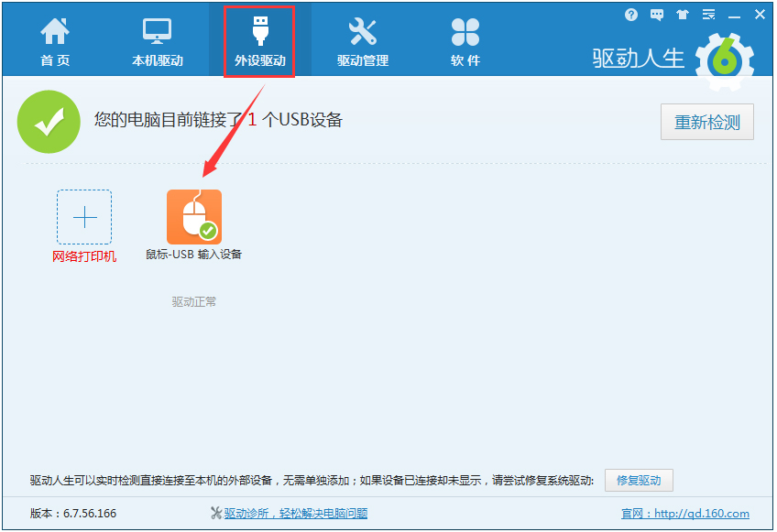Visit the official site qd.160.com link
The height and width of the screenshot is (532, 777).
pos(685,513)
